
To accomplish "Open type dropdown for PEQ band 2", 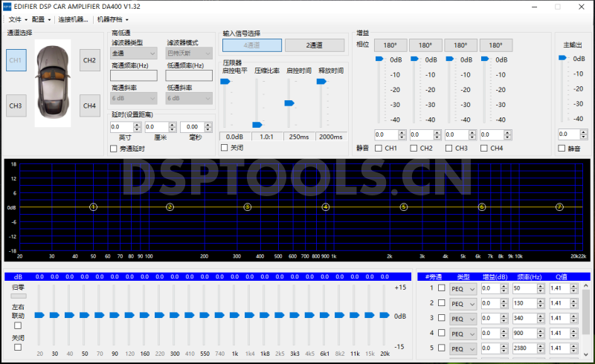I will [463, 304].
